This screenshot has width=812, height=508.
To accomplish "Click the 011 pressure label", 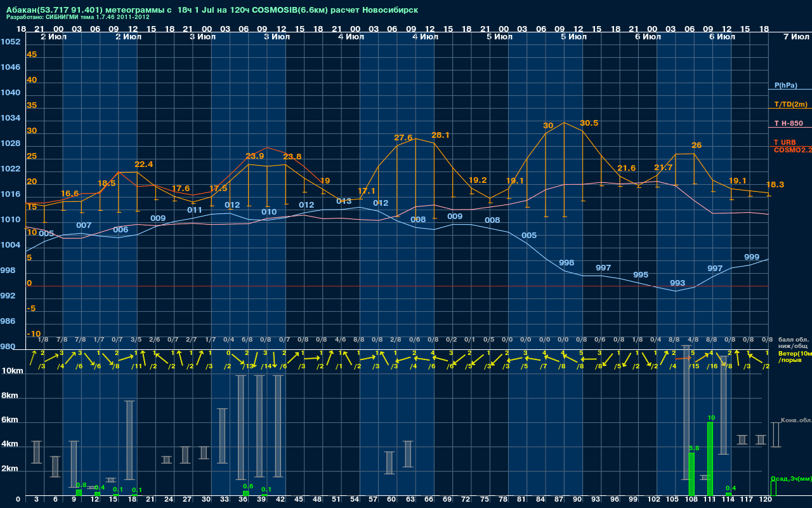I will pyautogui.click(x=195, y=210).
